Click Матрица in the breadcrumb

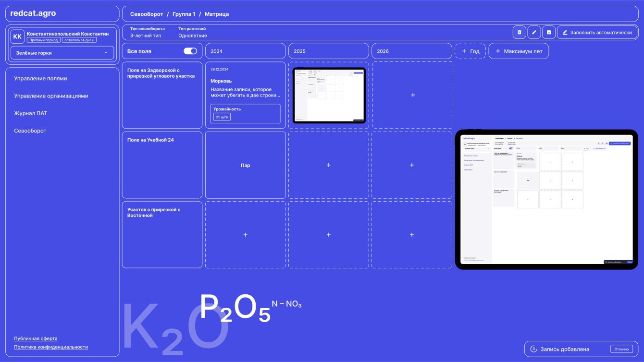(217, 14)
